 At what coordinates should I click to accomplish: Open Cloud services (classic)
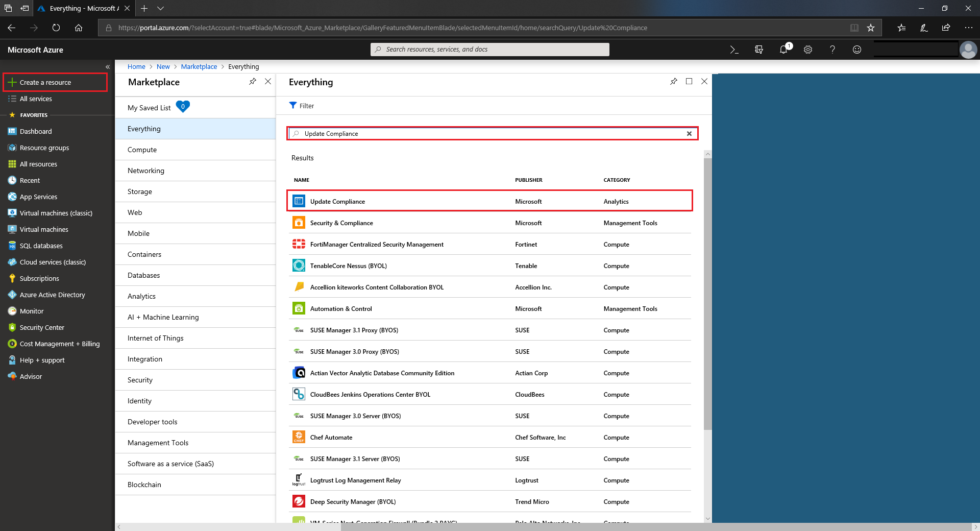(x=53, y=262)
